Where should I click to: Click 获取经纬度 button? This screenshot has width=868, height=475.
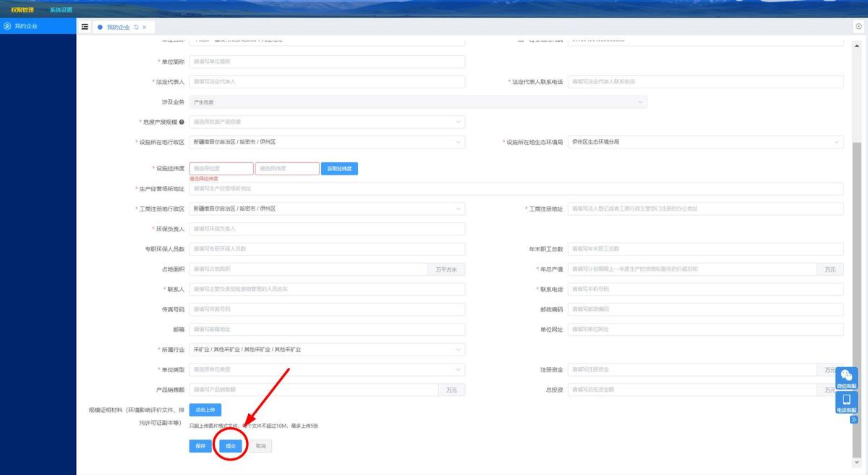339,169
